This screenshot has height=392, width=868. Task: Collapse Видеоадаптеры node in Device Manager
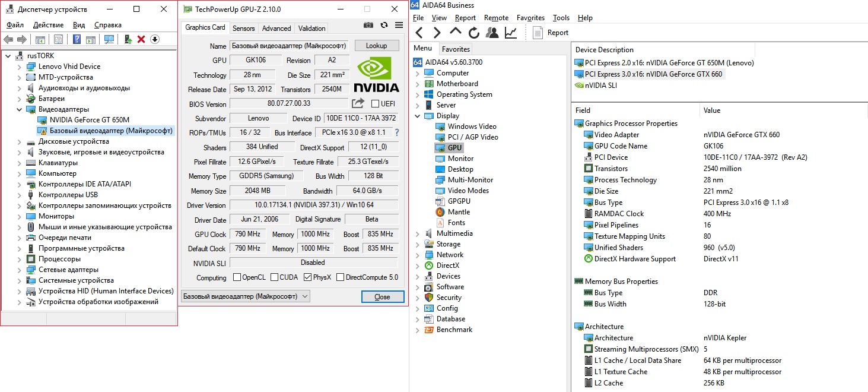(x=19, y=109)
